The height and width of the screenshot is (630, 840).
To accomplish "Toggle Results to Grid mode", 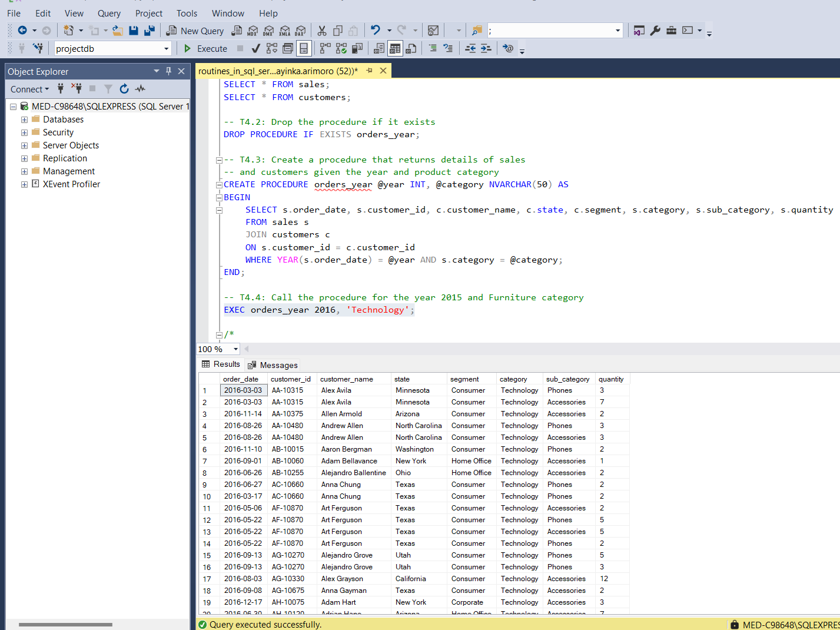I will coord(395,48).
